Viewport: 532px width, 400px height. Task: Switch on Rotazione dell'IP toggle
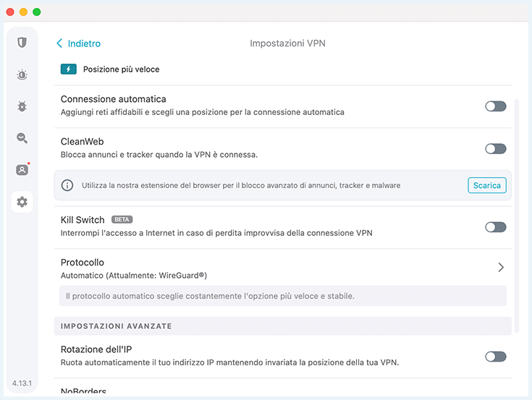(x=496, y=357)
